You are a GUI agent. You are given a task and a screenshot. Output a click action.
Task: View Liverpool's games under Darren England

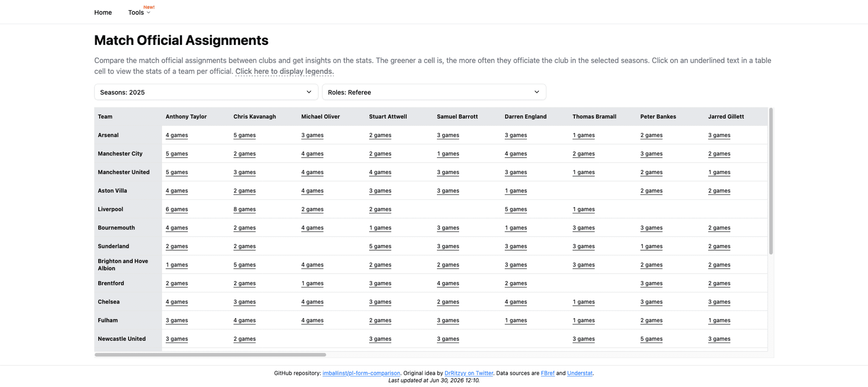coord(516,209)
